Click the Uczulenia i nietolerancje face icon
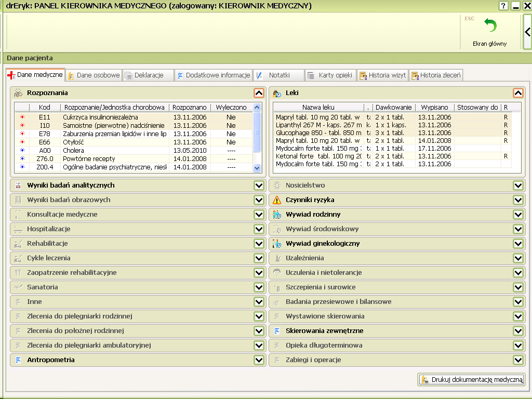 point(277,273)
